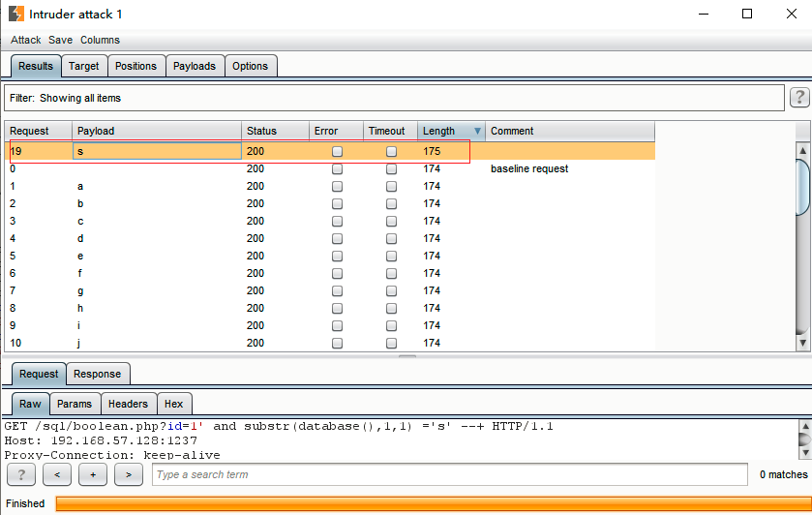Click the filter bar showing all items

tap(394, 98)
